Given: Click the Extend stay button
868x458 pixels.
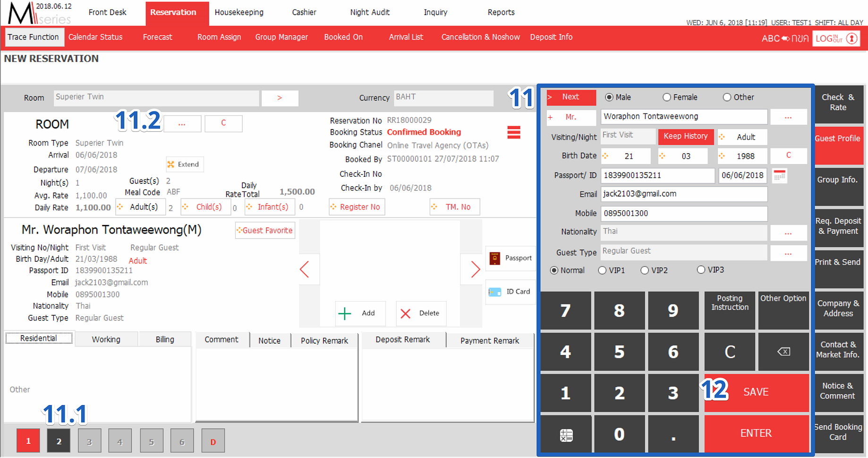Looking at the screenshot, I should point(185,164).
